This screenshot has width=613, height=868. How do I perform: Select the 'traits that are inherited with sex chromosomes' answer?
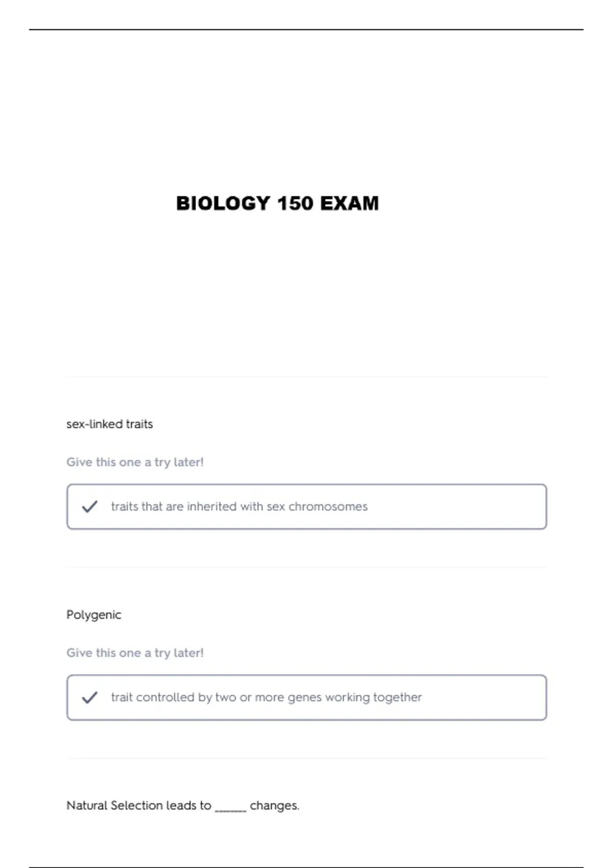tap(239, 507)
